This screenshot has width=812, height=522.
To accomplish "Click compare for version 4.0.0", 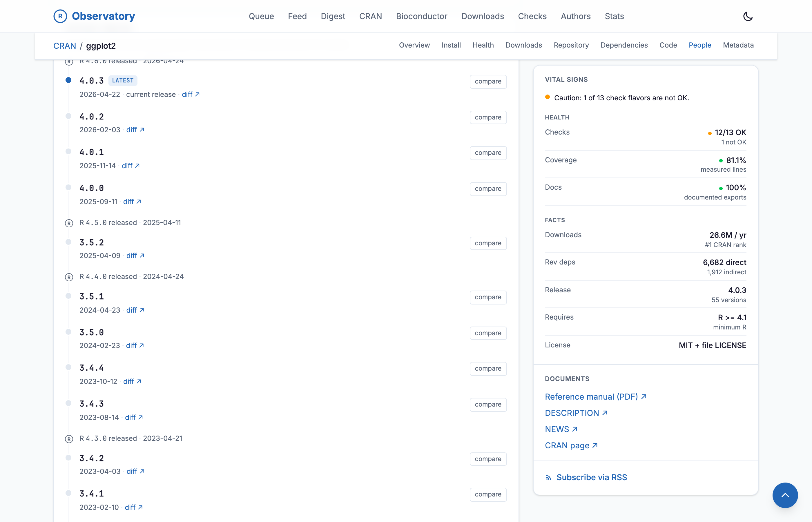I will coord(488,189).
